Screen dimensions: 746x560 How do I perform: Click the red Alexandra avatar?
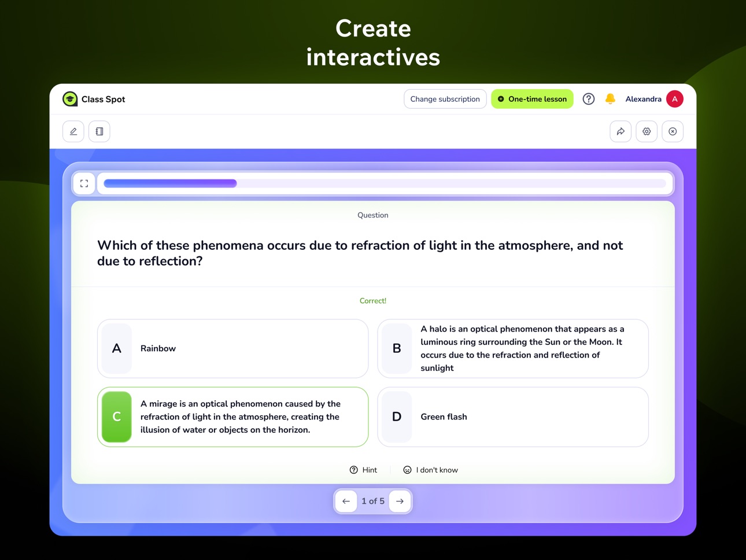(675, 99)
